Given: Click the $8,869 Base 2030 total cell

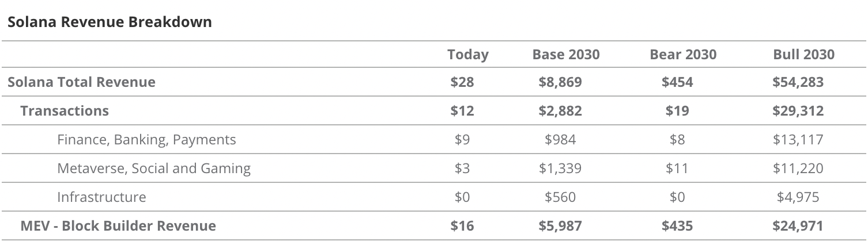Looking at the screenshot, I should coord(560,82).
